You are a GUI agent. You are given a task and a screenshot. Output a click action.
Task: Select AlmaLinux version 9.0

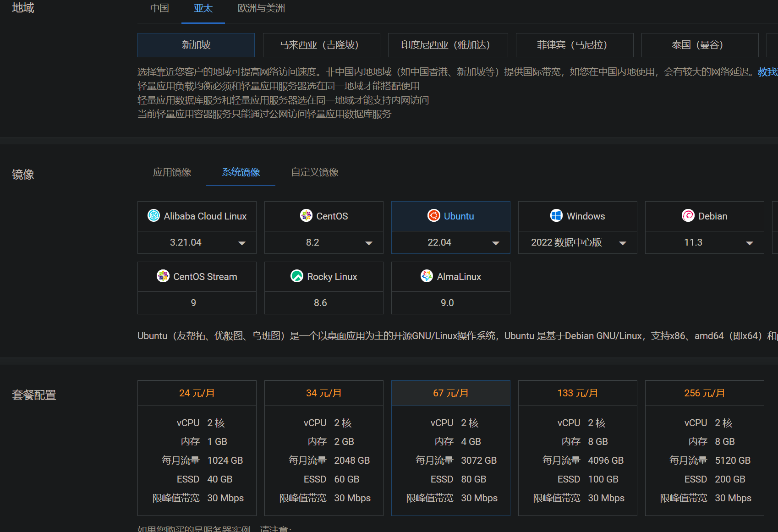451,303
